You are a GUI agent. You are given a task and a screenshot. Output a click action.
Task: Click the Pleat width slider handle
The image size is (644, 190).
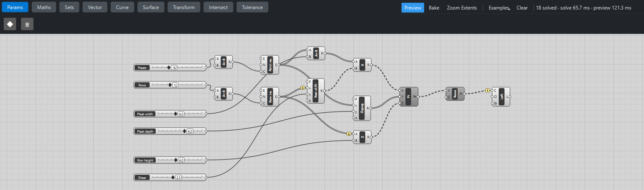click(x=175, y=114)
